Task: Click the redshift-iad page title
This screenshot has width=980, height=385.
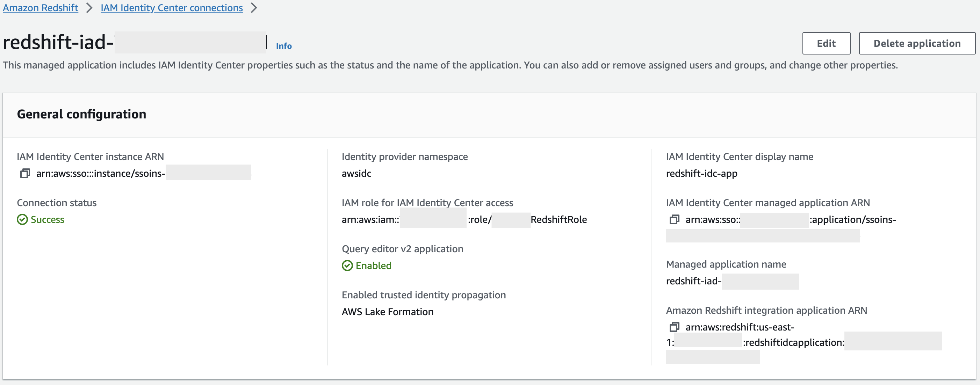Action: tap(58, 42)
